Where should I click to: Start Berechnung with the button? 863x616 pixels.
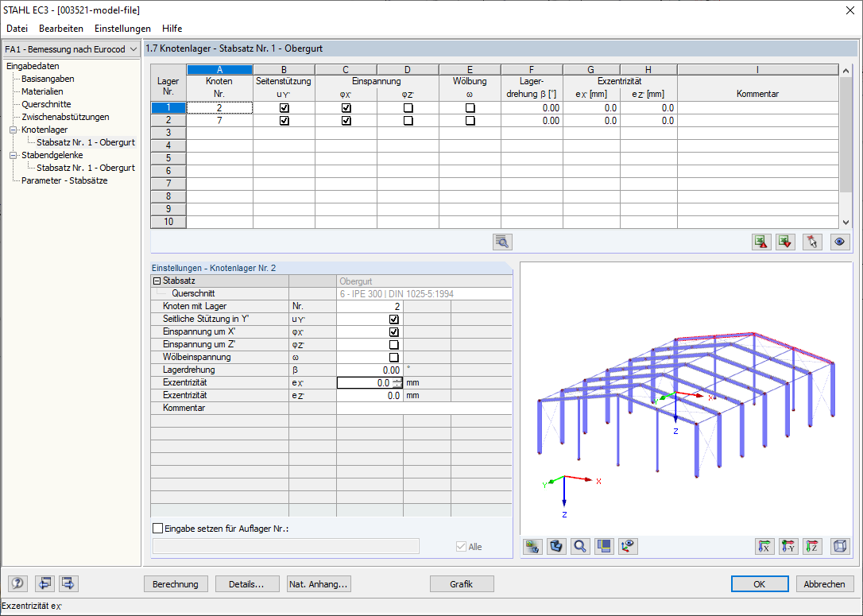[x=176, y=583]
